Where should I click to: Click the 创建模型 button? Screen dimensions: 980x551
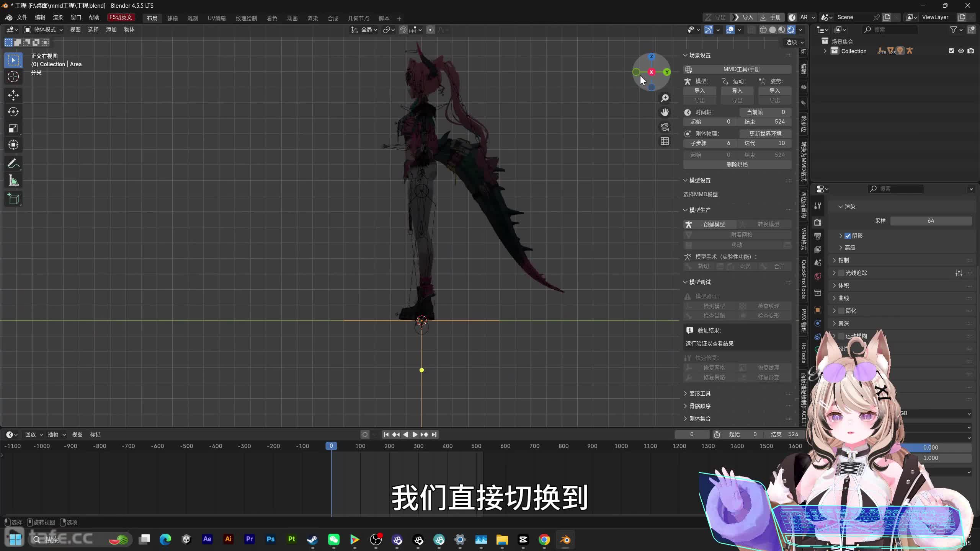710,224
